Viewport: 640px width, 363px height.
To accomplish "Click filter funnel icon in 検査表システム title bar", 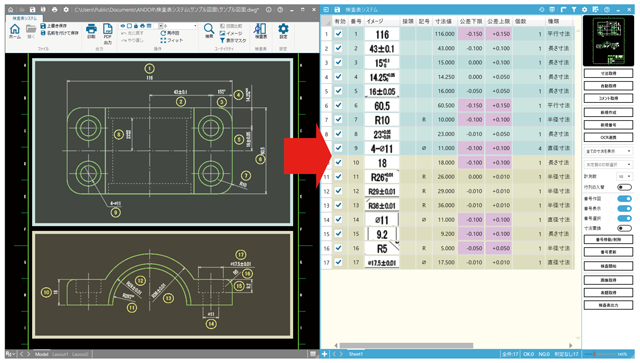I will pos(574,9).
